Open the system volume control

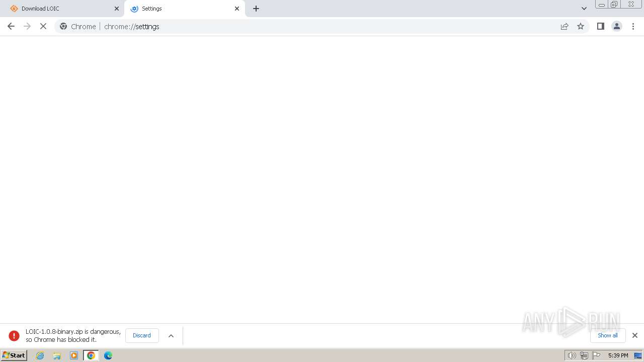[572, 355]
